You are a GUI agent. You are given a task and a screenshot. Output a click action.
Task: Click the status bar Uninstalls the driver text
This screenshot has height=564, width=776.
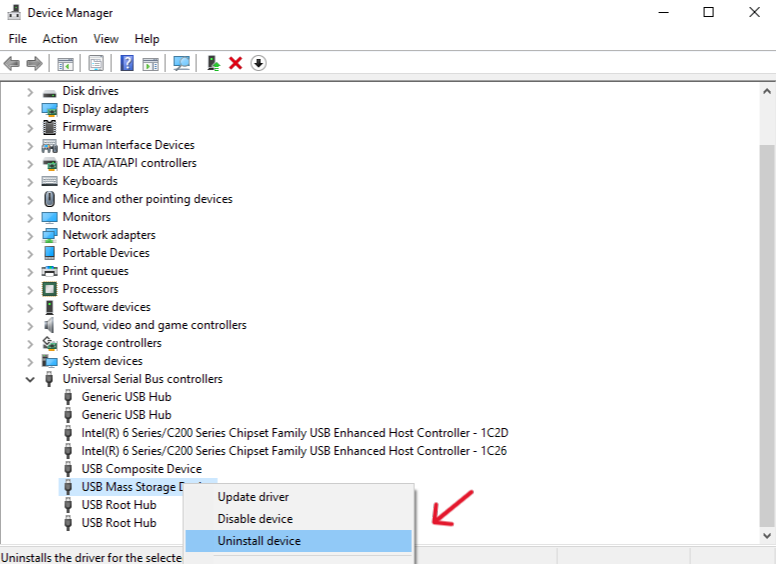[92, 558]
